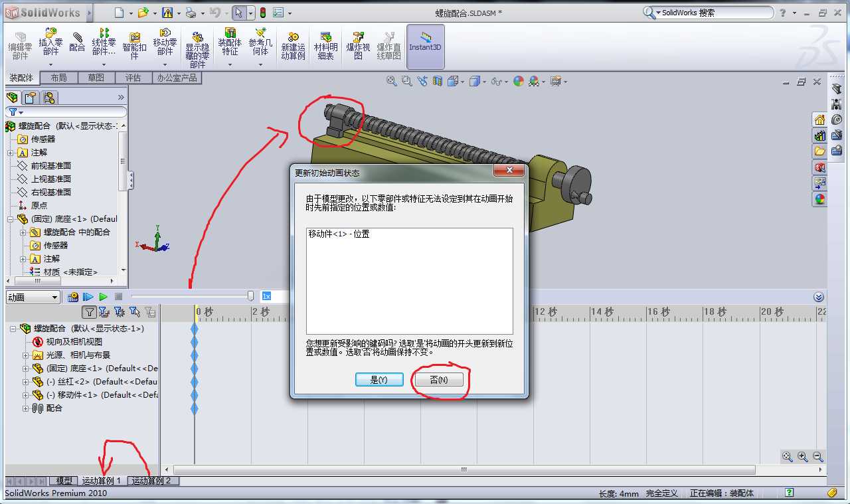
Task: Open the 动画 study type dropdown
Action: (x=33, y=297)
